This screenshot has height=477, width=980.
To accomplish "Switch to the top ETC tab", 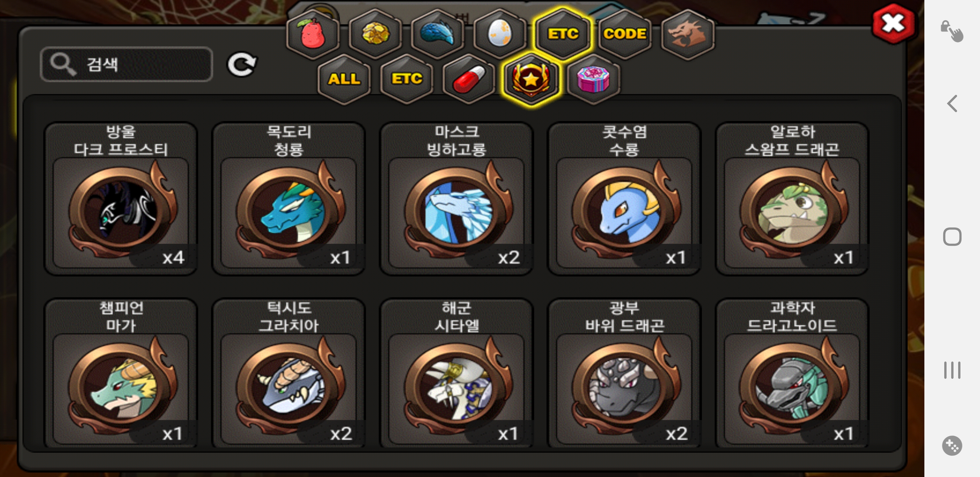I will 563,34.
